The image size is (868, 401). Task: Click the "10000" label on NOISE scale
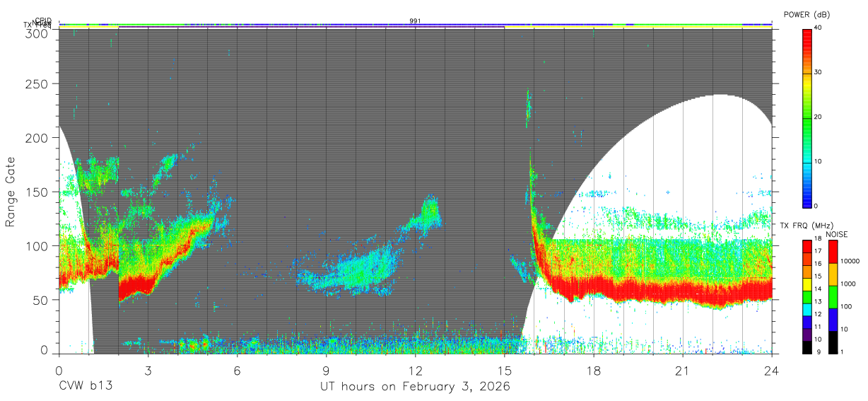[850, 261]
